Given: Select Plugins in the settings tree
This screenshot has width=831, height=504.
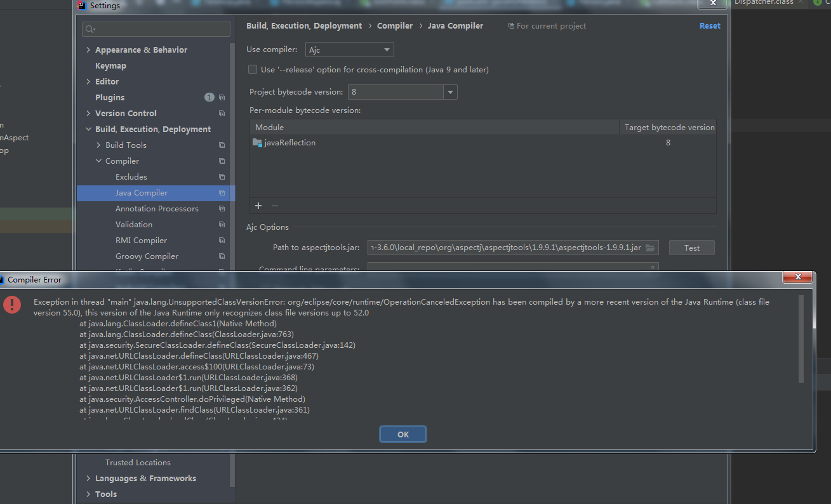Looking at the screenshot, I should [110, 98].
